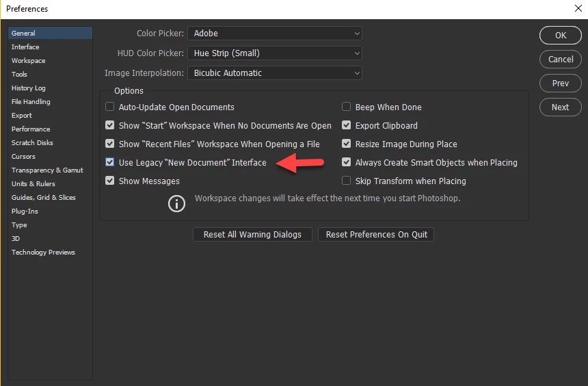This screenshot has width=588, height=386.
Task: Open the Workspace preferences section
Action: tap(50, 60)
